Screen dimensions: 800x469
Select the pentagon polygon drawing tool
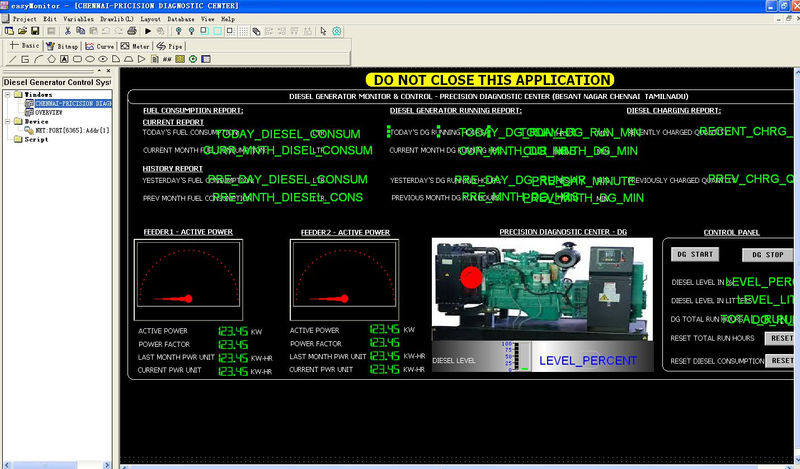pos(52,59)
